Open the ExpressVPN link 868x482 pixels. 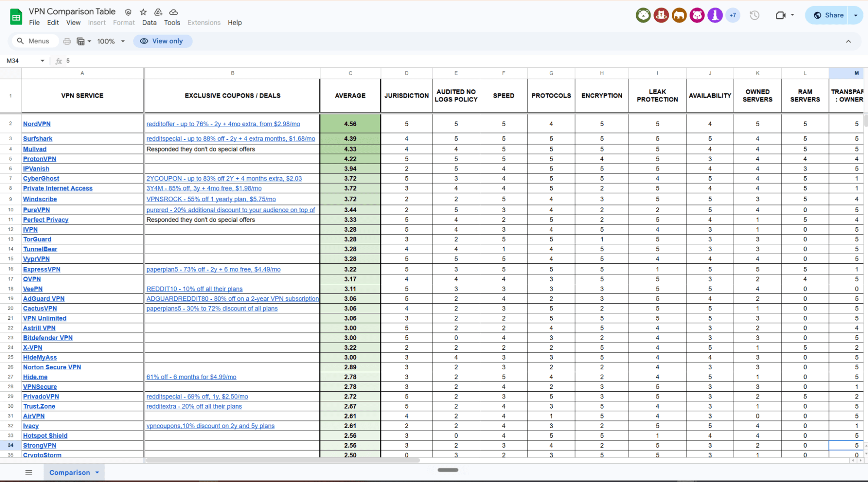[x=42, y=269]
